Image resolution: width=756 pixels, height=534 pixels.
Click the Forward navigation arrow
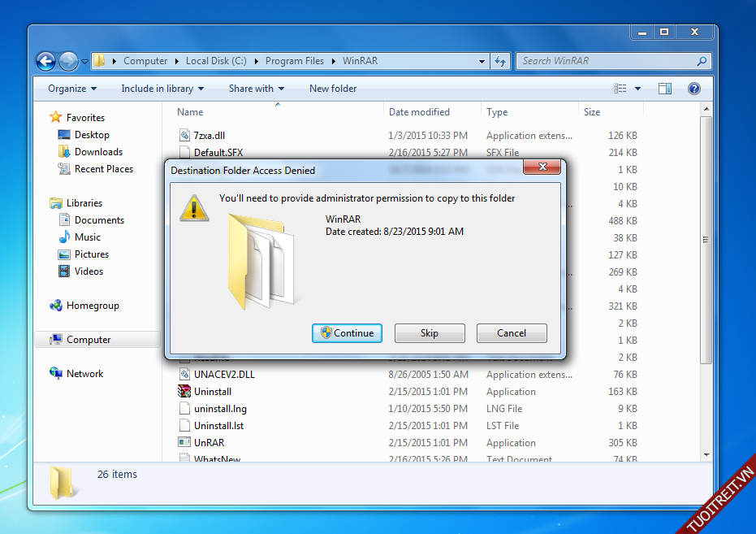tap(68, 61)
